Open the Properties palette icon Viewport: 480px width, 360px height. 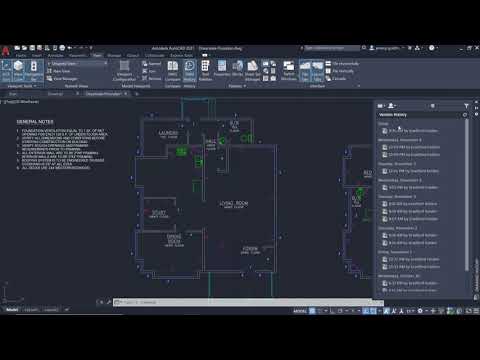coord(222,68)
